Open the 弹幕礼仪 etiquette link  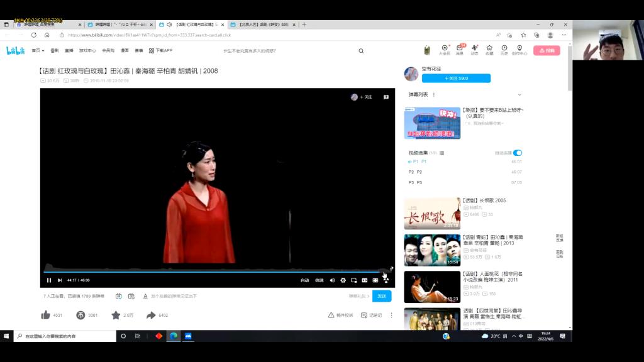coord(359,296)
